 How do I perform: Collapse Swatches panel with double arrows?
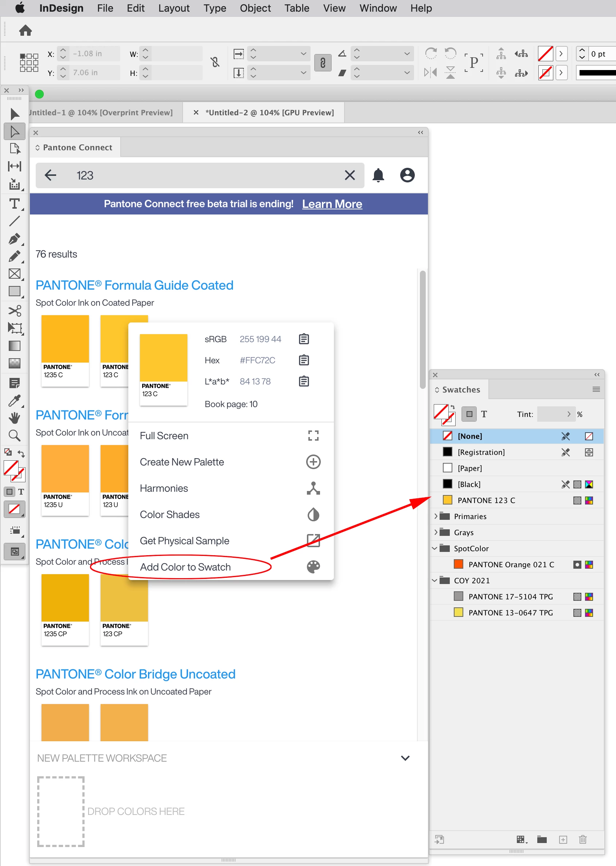pyautogui.click(x=597, y=375)
